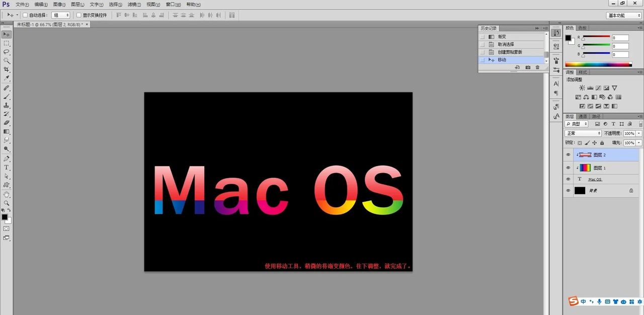Viewport: 644px width, 315px height.
Task: Select the Dodge tool
Action: click(x=7, y=149)
